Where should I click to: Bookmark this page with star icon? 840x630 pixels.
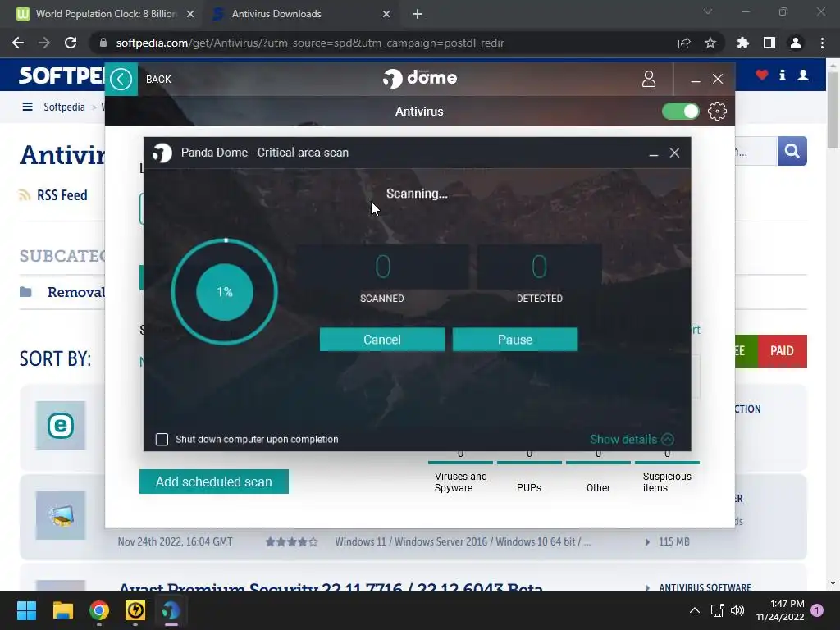[710, 43]
